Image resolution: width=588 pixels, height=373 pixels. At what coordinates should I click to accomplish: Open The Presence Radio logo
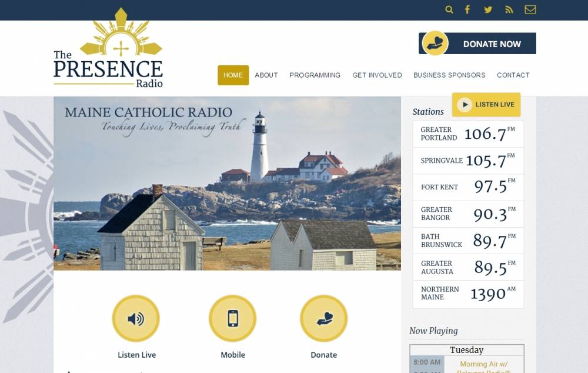[108, 49]
